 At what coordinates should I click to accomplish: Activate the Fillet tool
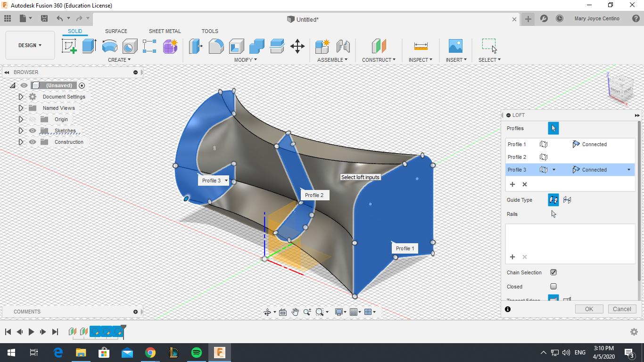point(216,46)
